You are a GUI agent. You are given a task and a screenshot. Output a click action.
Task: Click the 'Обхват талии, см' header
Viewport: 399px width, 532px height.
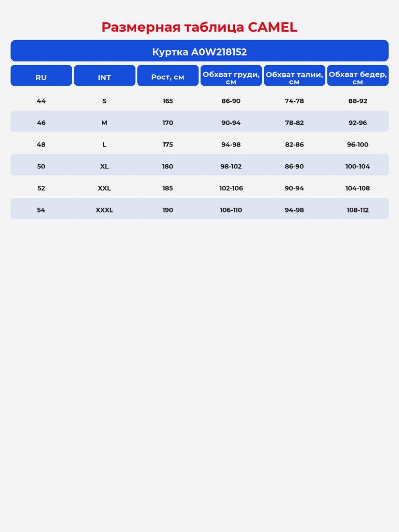tap(294, 76)
